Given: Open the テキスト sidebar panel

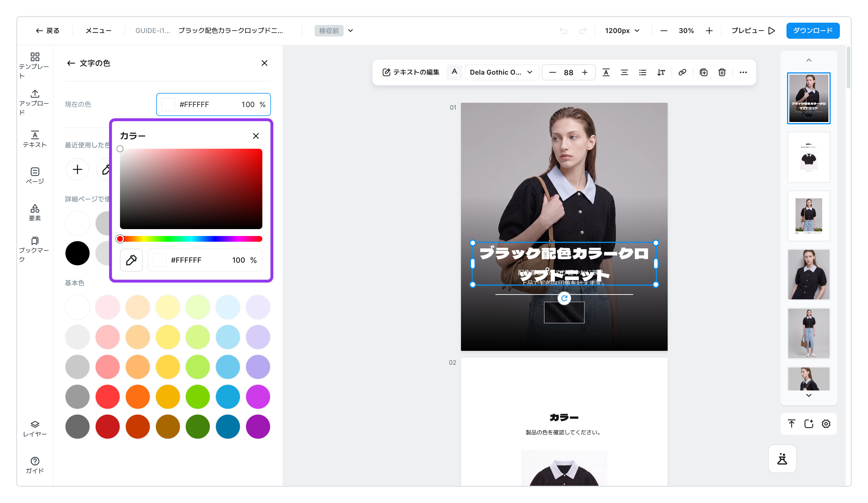Looking at the screenshot, I should [34, 139].
